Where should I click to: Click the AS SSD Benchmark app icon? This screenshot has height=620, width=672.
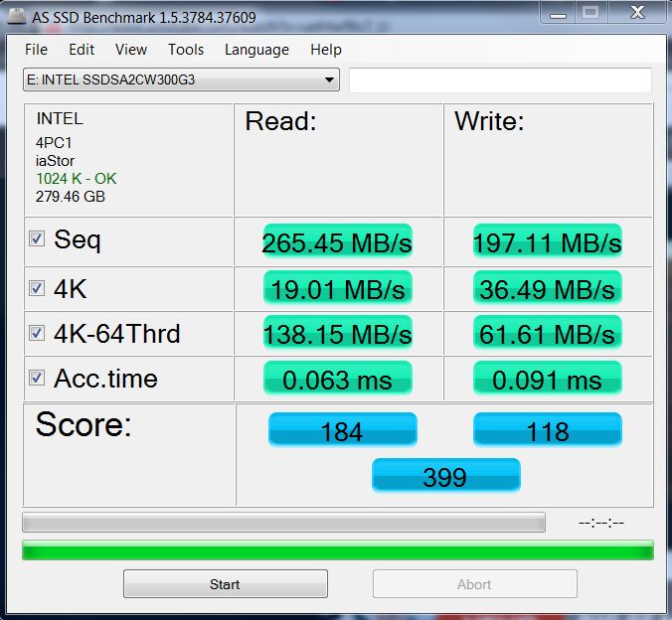(17, 16)
